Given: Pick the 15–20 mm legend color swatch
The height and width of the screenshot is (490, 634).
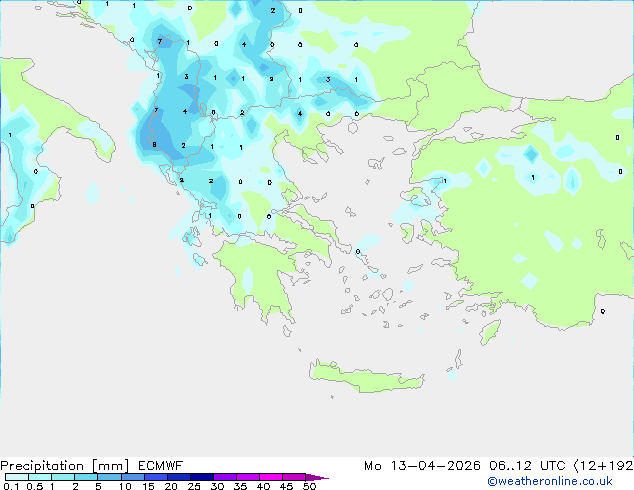Looking at the screenshot, I should 156,477.
